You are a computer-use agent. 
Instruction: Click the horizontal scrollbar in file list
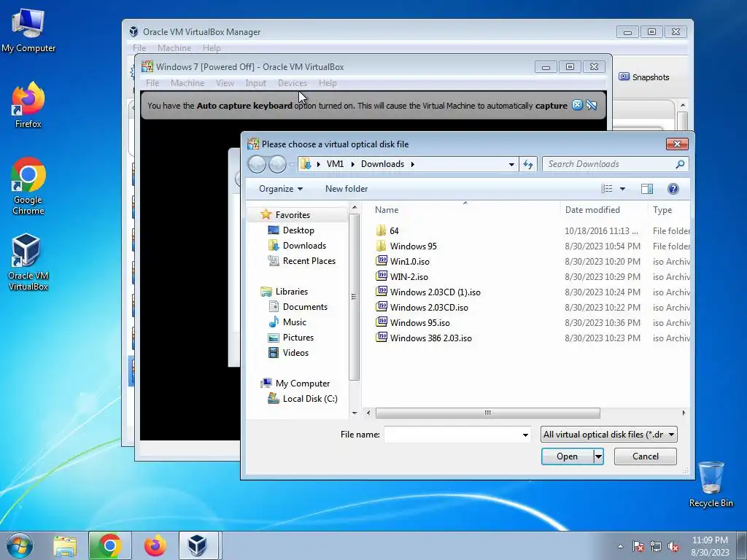pyautogui.click(x=487, y=413)
